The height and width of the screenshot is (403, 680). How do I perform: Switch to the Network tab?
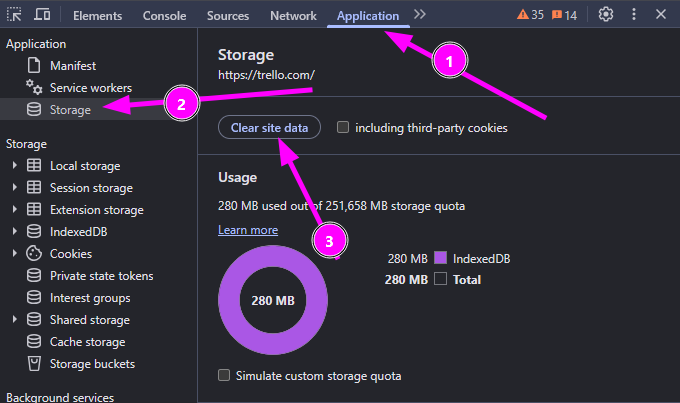(x=293, y=16)
